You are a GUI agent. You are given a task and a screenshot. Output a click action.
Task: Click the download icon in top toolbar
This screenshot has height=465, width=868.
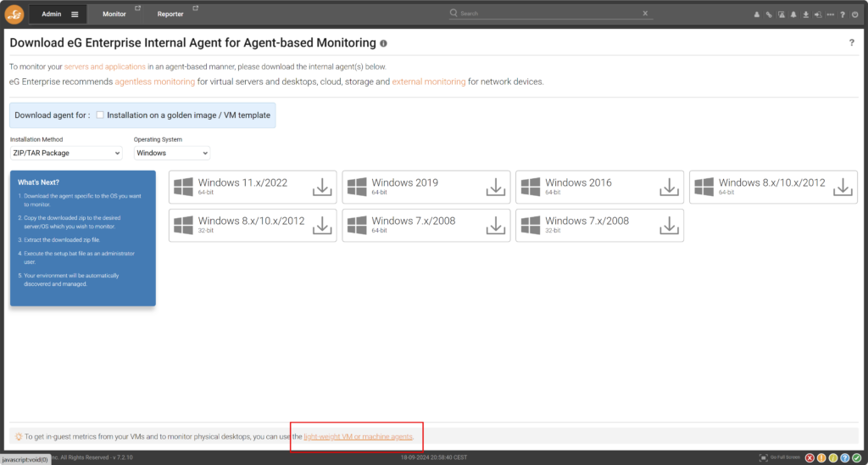806,15
